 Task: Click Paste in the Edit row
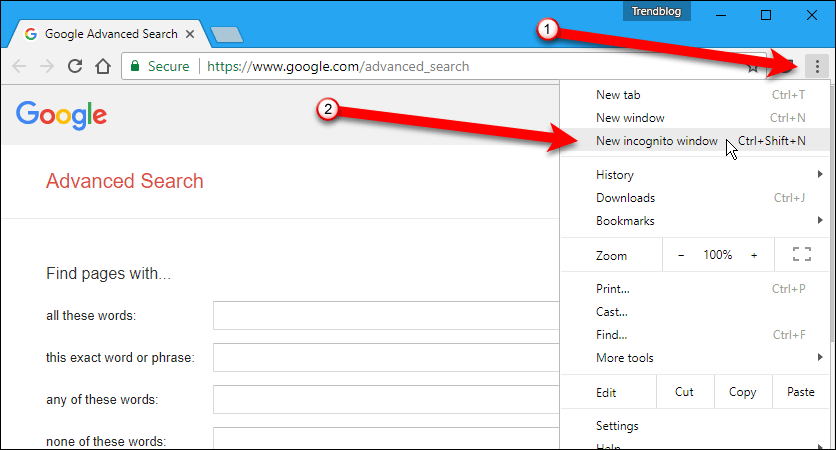801,392
